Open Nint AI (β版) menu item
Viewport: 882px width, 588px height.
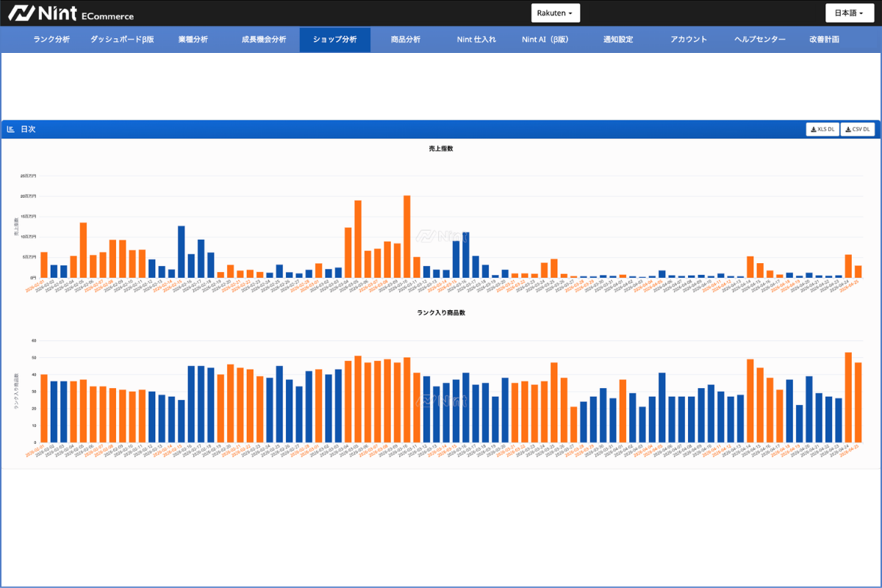[x=545, y=40]
